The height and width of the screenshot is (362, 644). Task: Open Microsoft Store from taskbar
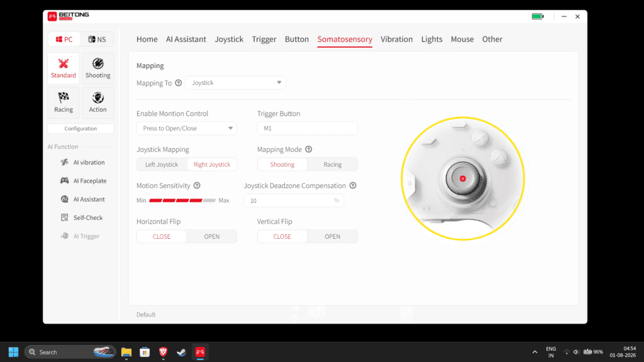tap(145, 352)
